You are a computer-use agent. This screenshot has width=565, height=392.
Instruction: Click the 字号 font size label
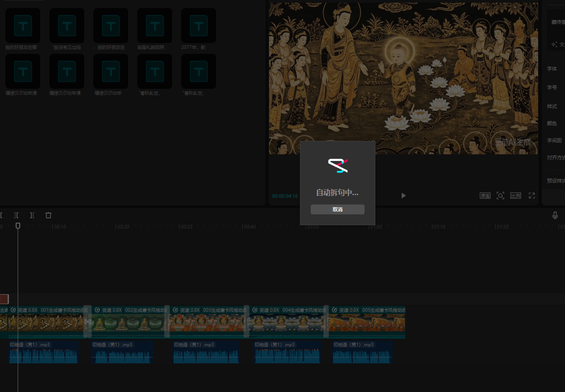pos(552,87)
